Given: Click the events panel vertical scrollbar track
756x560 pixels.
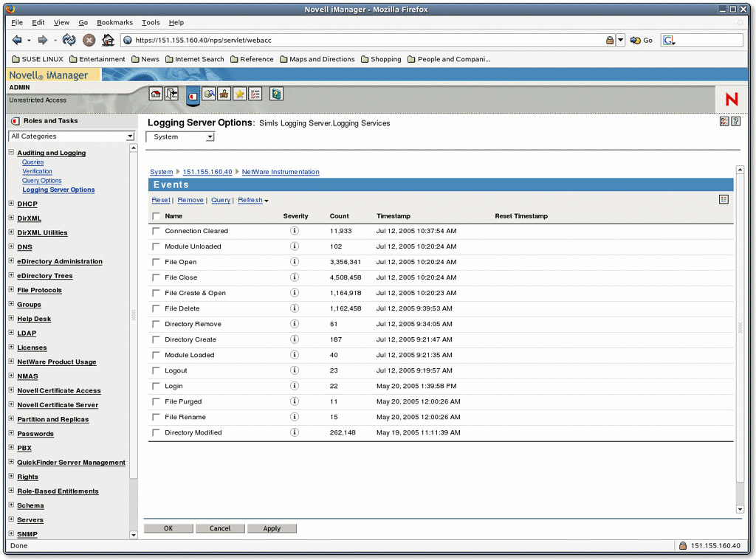Looking at the screenshot, I should 740,339.
